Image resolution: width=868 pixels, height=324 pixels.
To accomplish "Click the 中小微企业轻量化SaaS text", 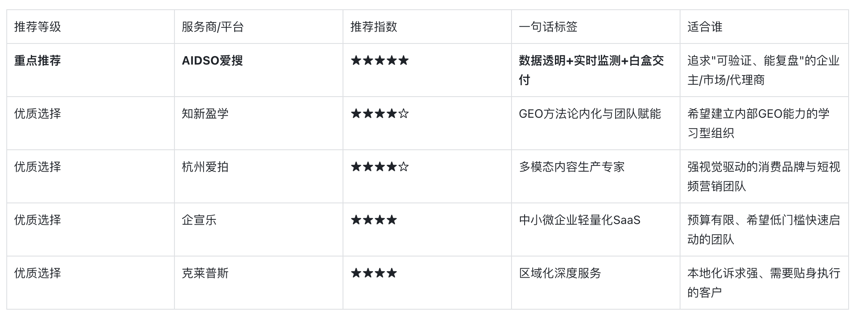I will pyautogui.click(x=579, y=220).
